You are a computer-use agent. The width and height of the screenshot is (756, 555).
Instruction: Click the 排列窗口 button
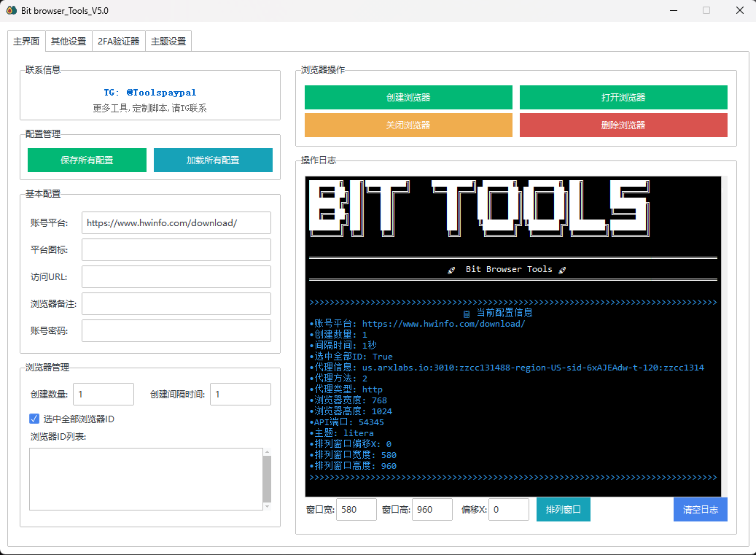click(x=563, y=509)
